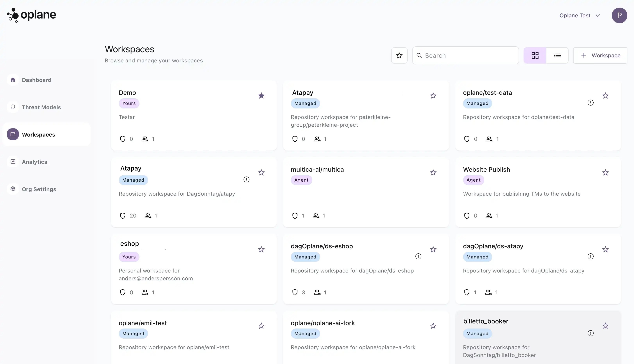
Task: Create a new Workspace
Action: pos(600,56)
